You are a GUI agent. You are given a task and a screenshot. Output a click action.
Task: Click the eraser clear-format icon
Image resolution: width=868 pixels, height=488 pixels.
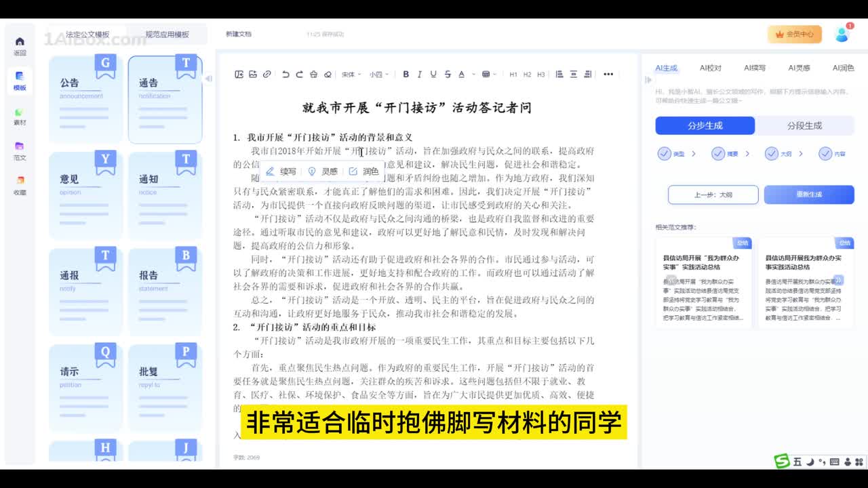click(x=328, y=75)
